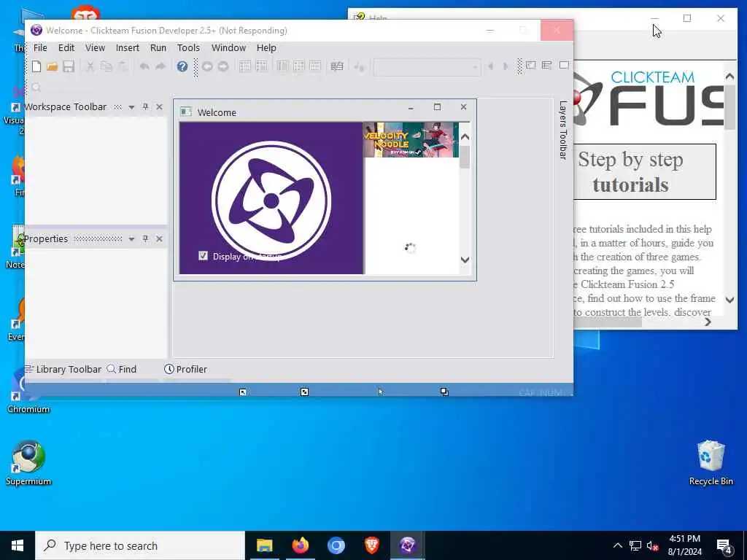The width and height of the screenshot is (747, 560).
Task: Switch to the Profiler tab
Action: [x=185, y=369]
